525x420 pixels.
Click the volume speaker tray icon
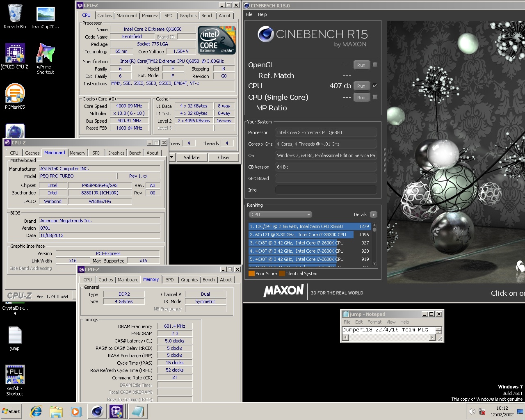tap(472, 411)
